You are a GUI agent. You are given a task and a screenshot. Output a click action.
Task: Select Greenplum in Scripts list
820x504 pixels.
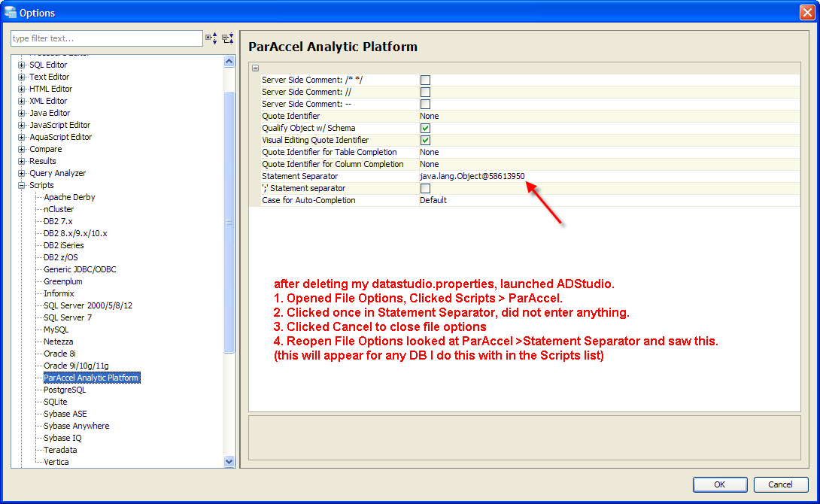click(62, 281)
